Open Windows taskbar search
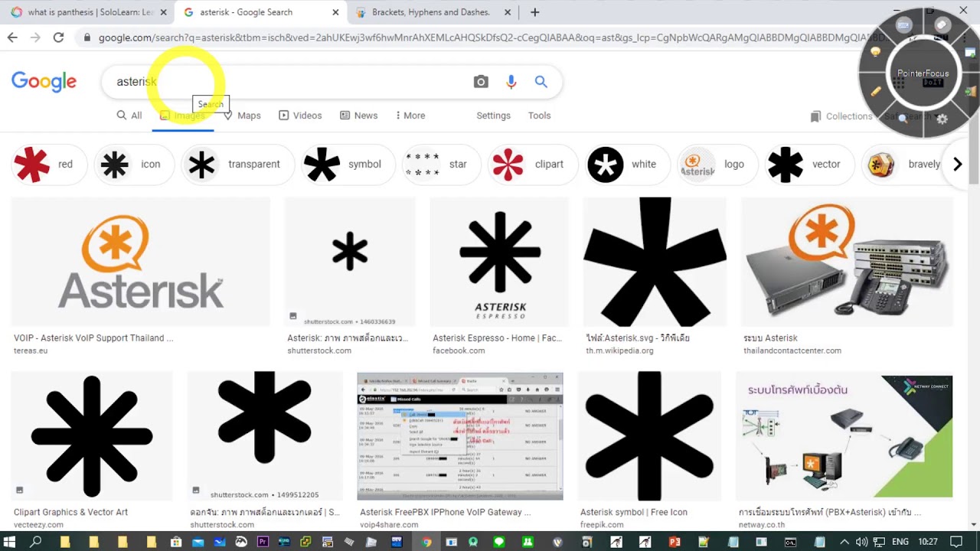The width and height of the screenshot is (980, 551). [36, 542]
